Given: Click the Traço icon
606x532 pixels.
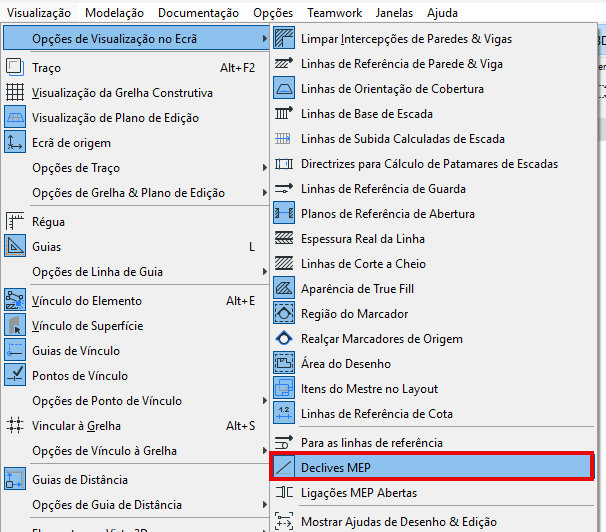Looking at the screenshot, I should [x=15, y=67].
